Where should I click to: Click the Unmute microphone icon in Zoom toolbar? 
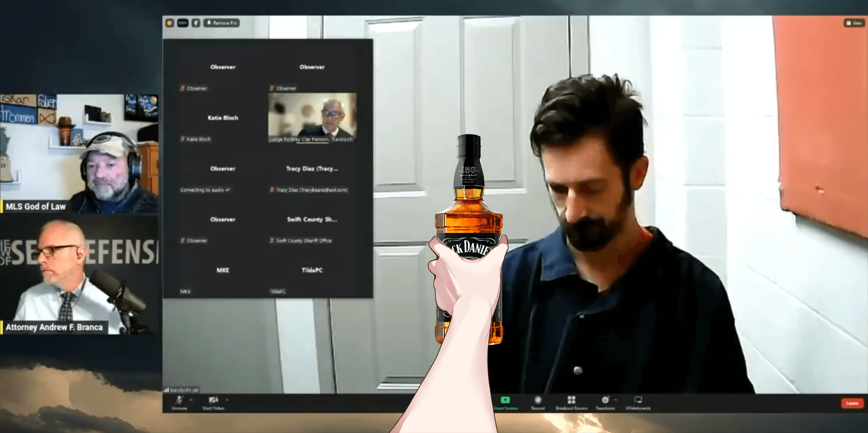pyautogui.click(x=179, y=400)
